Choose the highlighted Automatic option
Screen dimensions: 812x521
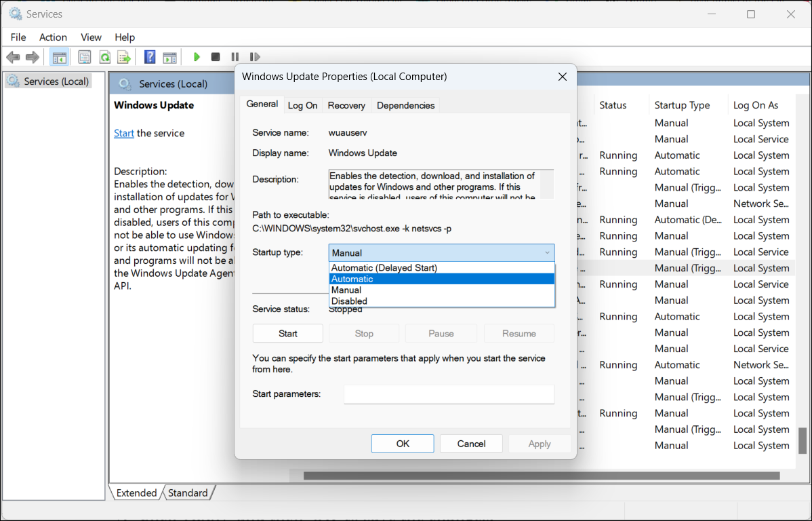tap(442, 279)
